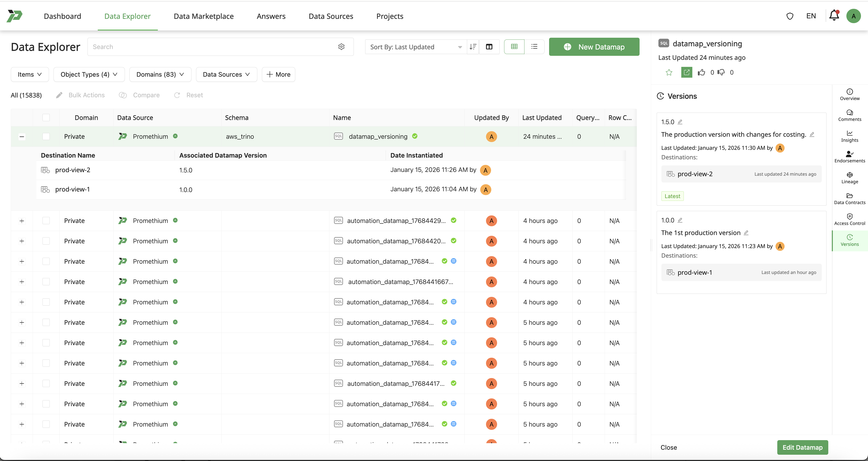Navigate to the Projects section
This screenshot has width=868, height=461.
(x=390, y=16)
